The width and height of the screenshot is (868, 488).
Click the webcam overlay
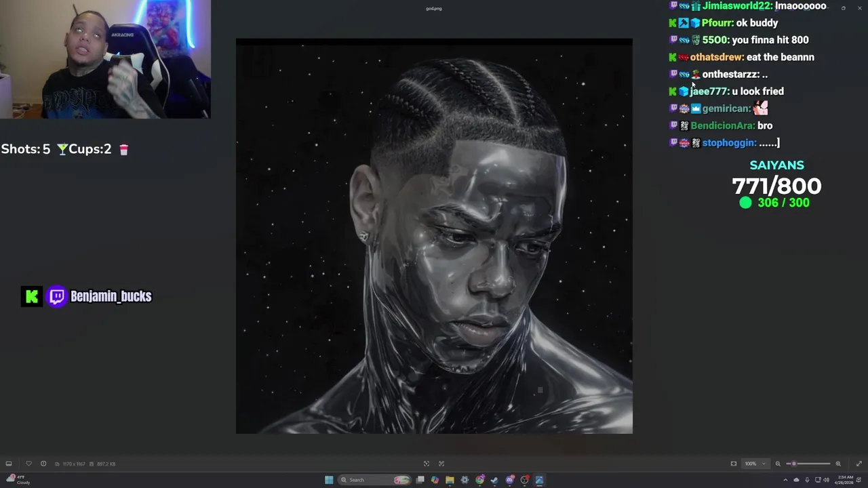coord(105,59)
